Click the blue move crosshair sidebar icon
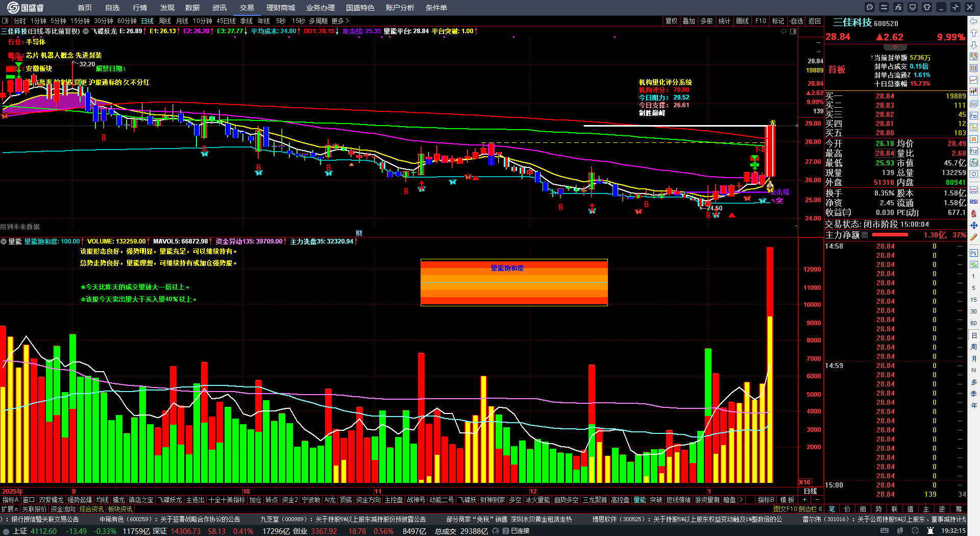This screenshot has height=536, width=980. click(x=974, y=225)
